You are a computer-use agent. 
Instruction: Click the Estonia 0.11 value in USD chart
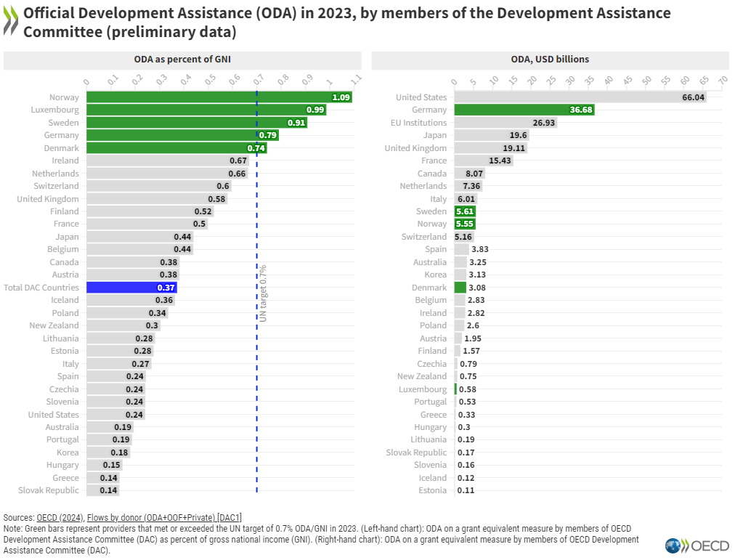click(x=466, y=490)
